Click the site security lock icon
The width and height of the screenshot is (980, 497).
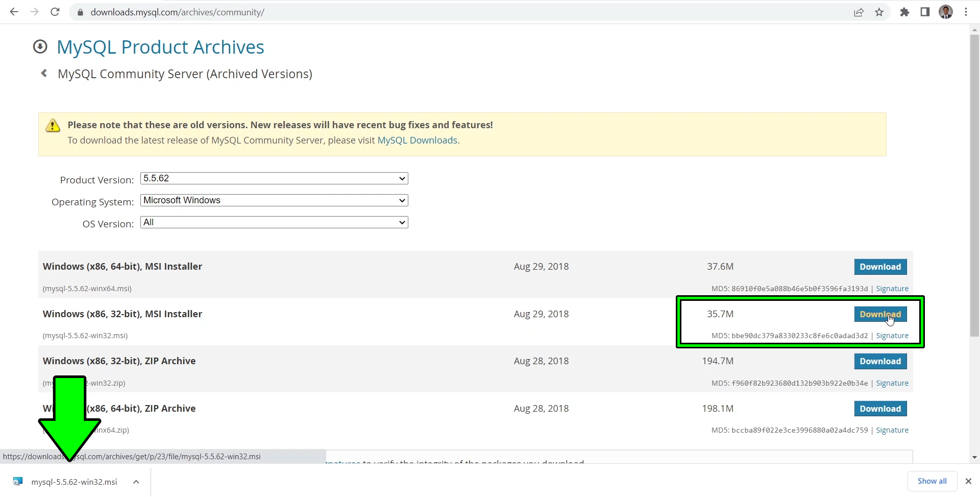(x=80, y=12)
